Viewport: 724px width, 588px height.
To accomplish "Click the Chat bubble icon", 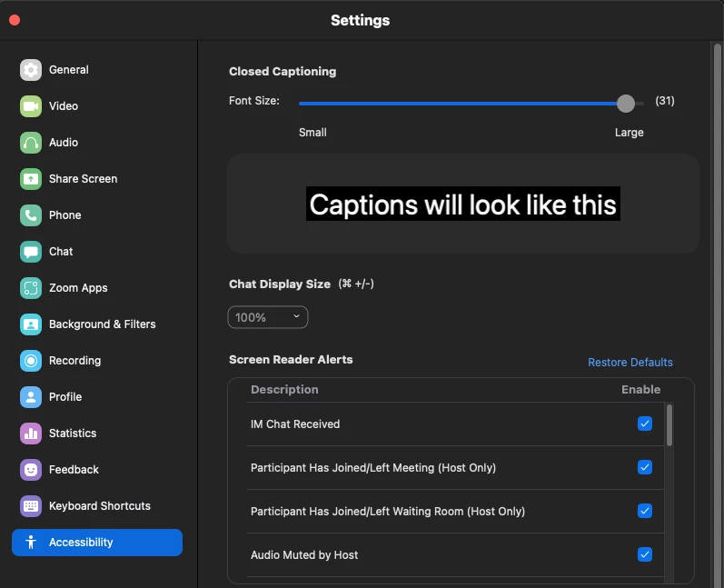I will pos(31,252).
